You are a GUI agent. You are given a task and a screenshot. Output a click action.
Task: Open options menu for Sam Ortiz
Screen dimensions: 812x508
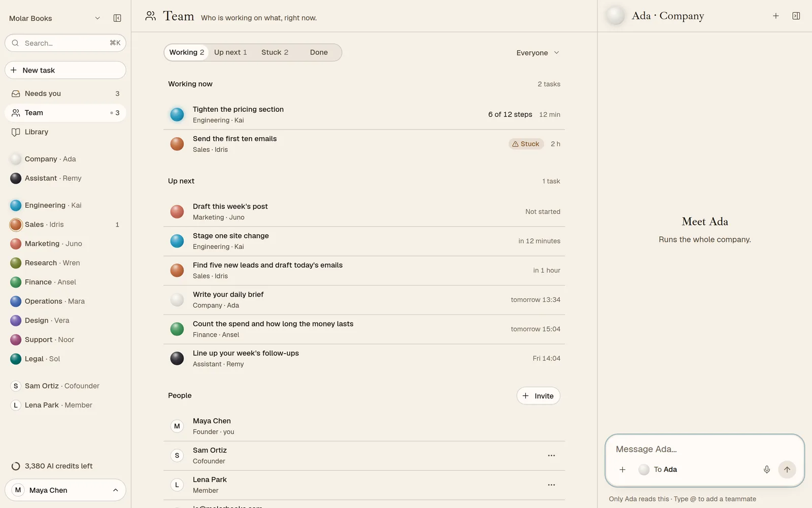(x=551, y=456)
